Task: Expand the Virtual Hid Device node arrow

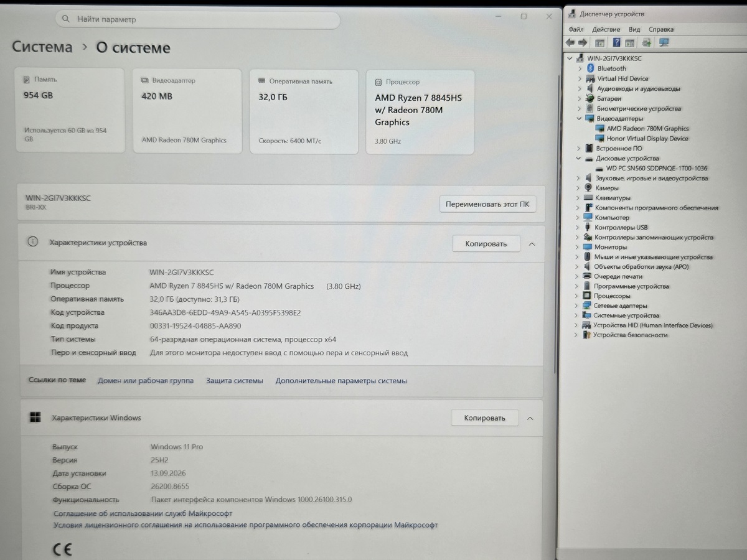Action: coord(580,78)
